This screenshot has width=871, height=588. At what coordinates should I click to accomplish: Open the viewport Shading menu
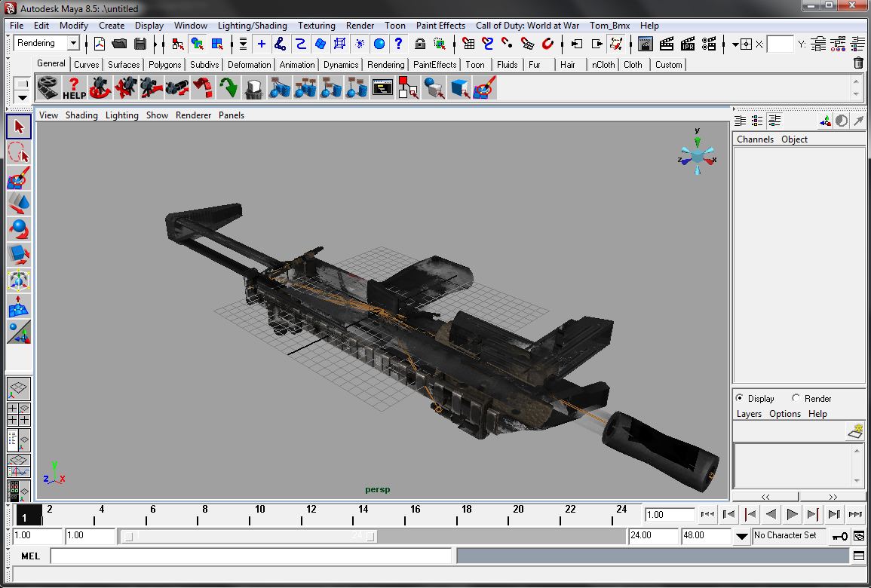click(81, 115)
